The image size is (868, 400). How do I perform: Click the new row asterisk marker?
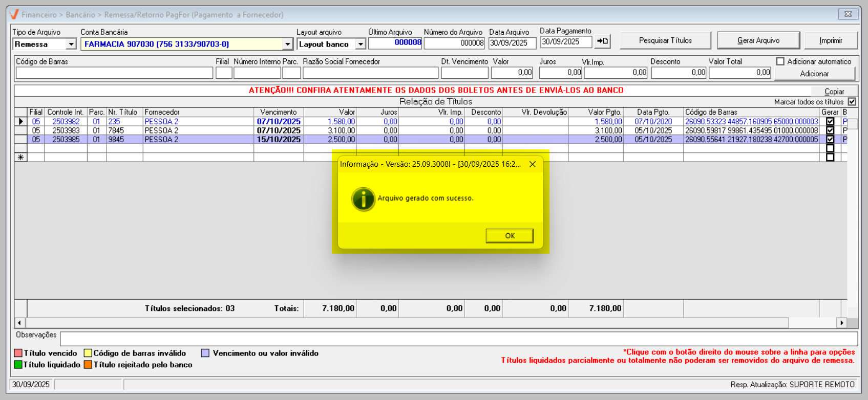[x=20, y=158]
